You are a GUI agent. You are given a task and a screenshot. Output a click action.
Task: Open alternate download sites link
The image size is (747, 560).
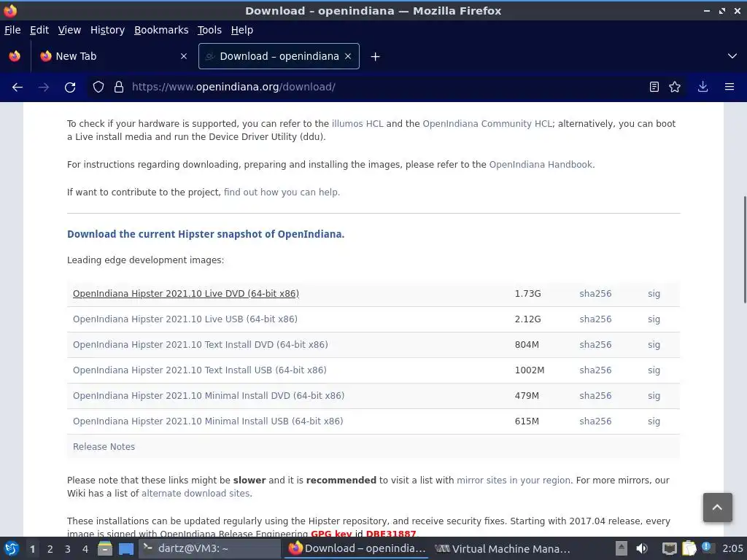click(x=196, y=494)
